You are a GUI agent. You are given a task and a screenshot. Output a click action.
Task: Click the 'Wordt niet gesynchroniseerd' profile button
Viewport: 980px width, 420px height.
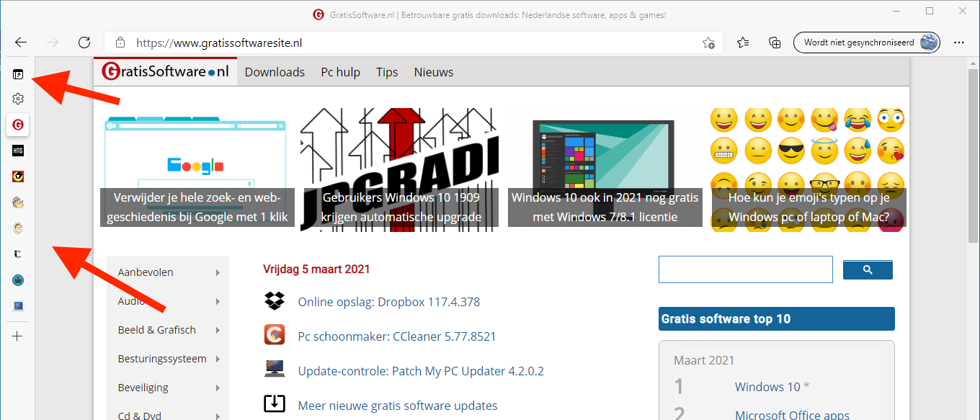(866, 43)
